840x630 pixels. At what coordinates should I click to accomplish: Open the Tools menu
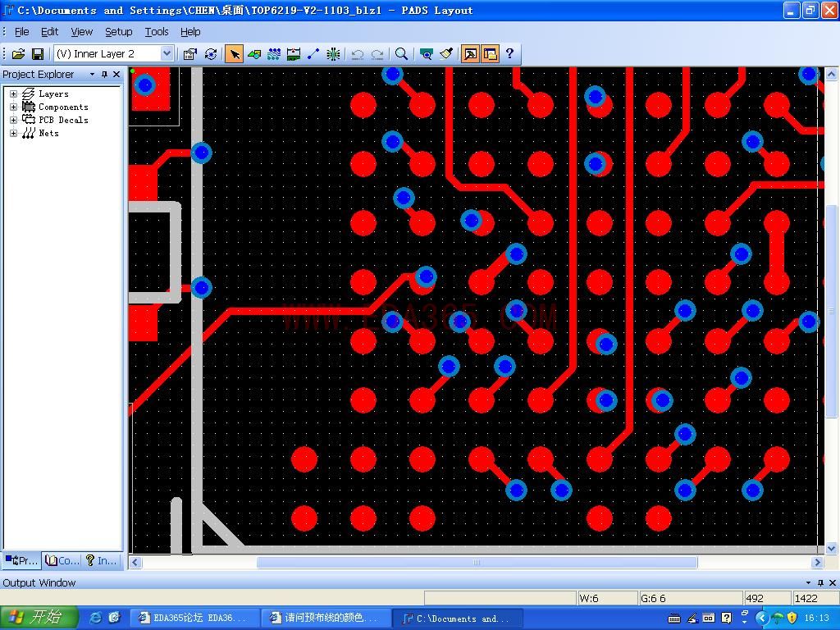[157, 32]
